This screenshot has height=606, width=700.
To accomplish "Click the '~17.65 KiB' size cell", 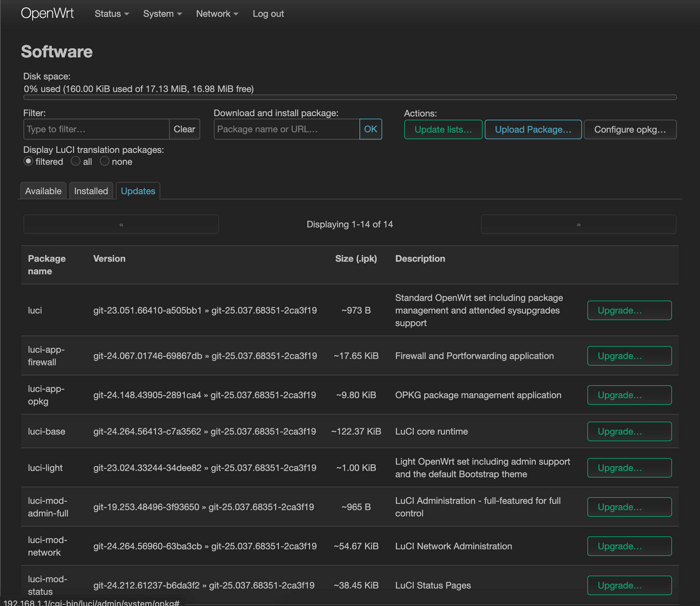I will pyautogui.click(x=356, y=356).
